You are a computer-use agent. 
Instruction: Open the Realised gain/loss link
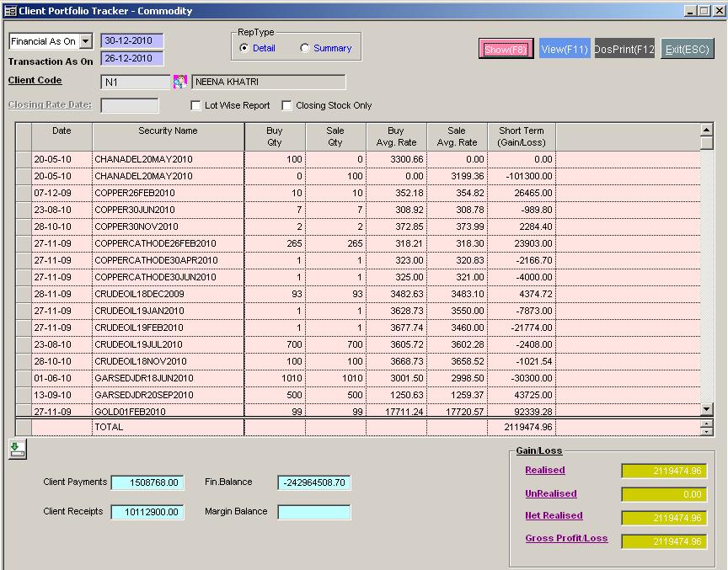tap(544, 471)
